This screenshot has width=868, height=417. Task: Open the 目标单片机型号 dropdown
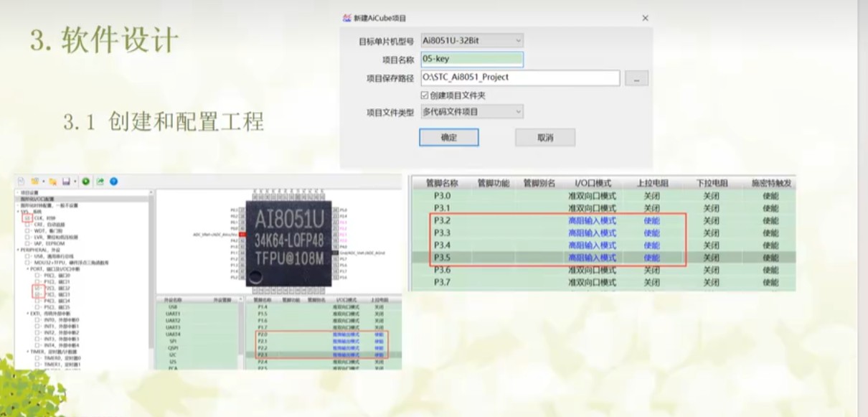[472, 42]
